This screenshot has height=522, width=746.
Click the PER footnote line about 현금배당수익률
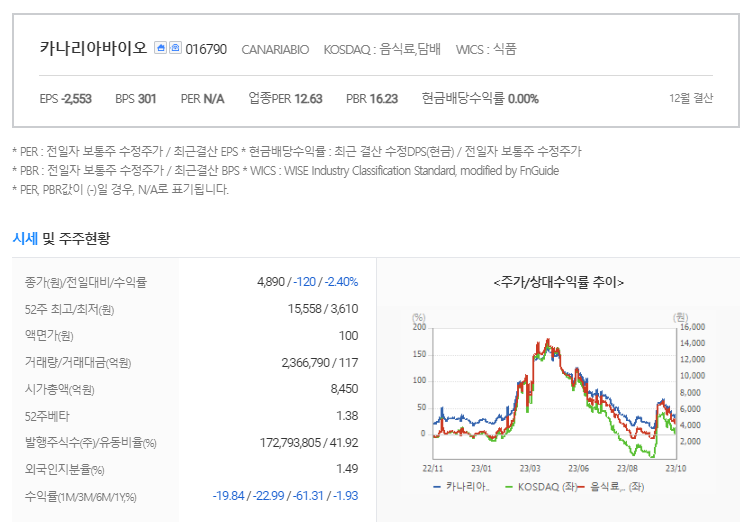[297, 152]
